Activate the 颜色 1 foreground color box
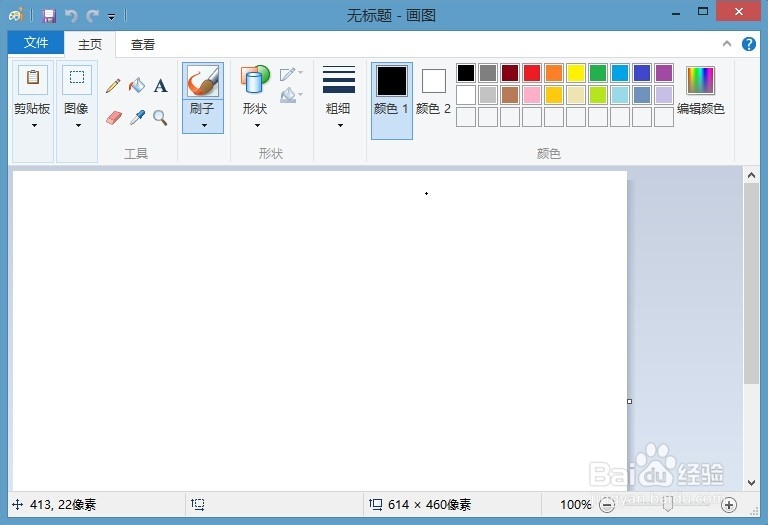This screenshot has height=525, width=768. coord(392,100)
